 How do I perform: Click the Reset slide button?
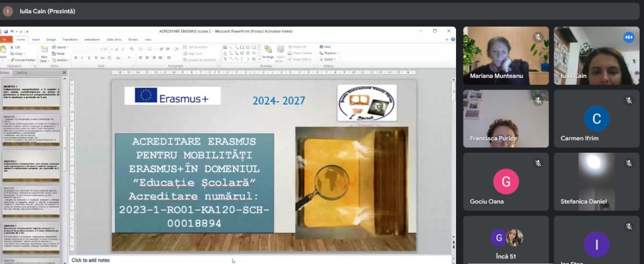pyautogui.click(x=60, y=53)
